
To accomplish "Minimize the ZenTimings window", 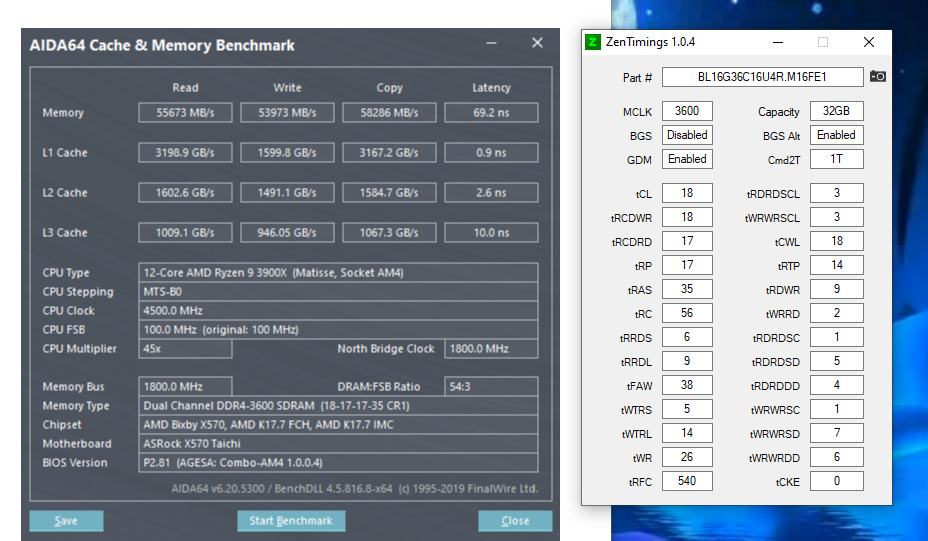I will coord(778,42).
